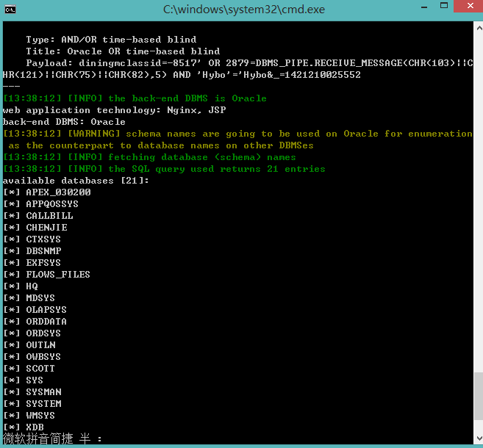This screenshot has height=448, width=483.
Task: Click the 'available databases [21]:' line
Action: [76, 181]
